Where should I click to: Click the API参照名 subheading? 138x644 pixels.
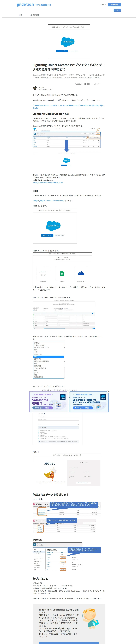coord(37,540)
